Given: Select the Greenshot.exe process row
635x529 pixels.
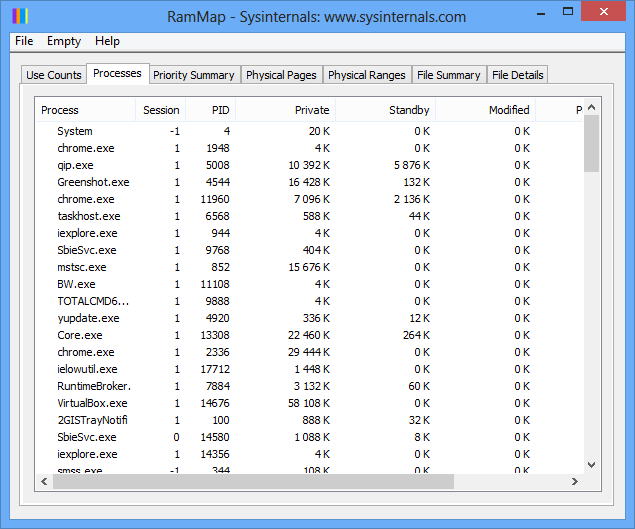Looking at the screenshot, I should [x=93, y=182].
